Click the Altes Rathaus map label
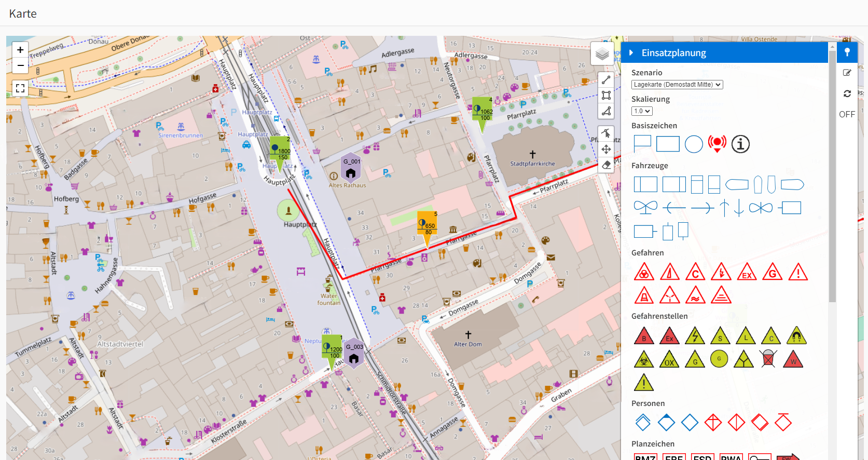The height and width of the screenshot is (460, 868). pos(347,185)
